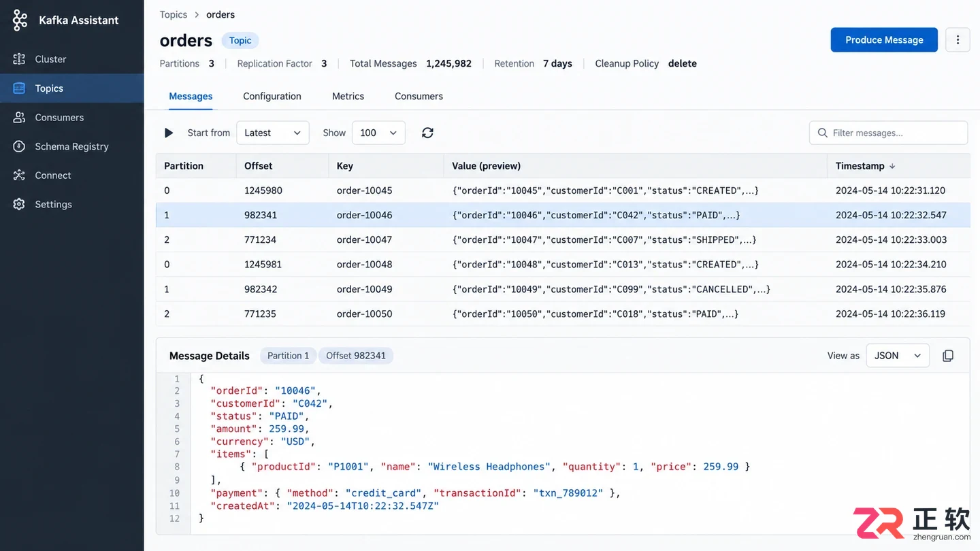This screenshot has width=980, height=551.
Task: Click the order-10049 key cell
Action: pyautogui.click(x=365, y=289)
